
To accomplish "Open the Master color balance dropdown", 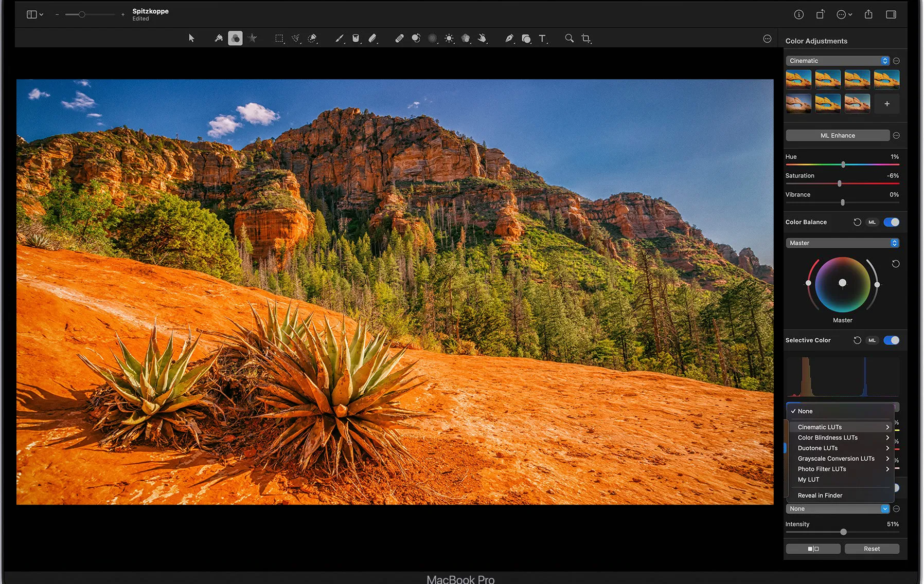I will 842,243.
